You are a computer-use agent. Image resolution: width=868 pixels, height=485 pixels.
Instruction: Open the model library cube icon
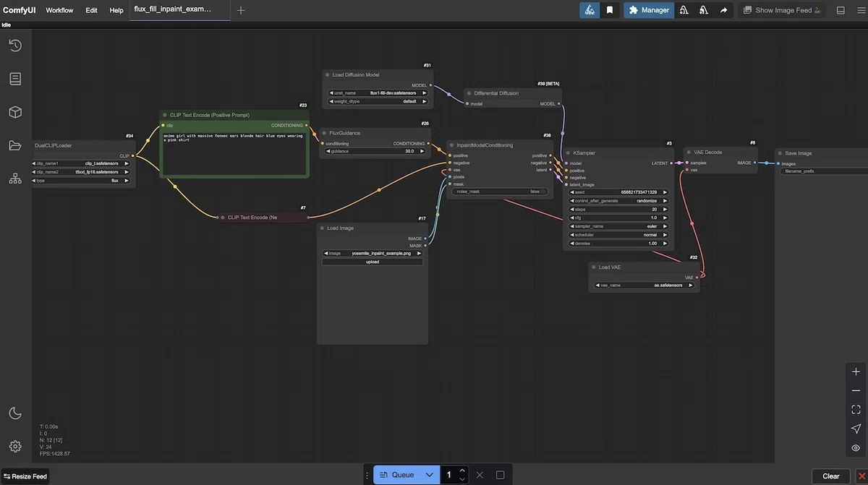pos(15,112)
